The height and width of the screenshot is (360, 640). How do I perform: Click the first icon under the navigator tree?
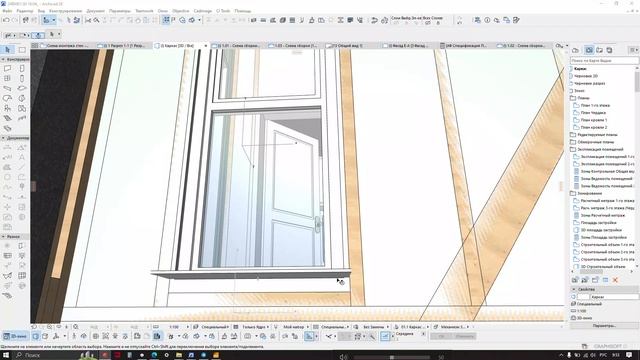coord(575,280)
